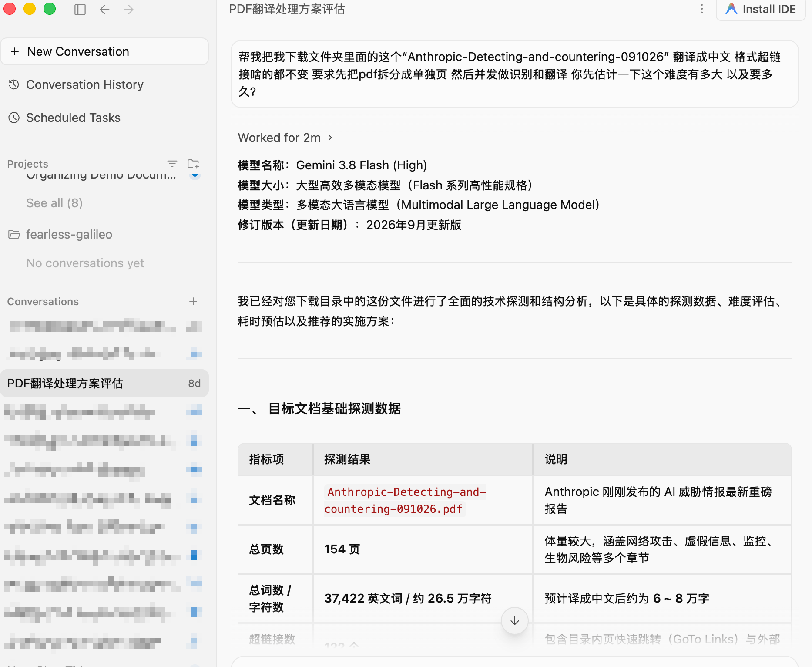Open the fearless-galileo project folder
This screenshot has width=812, height=667.
coord(69,234)
